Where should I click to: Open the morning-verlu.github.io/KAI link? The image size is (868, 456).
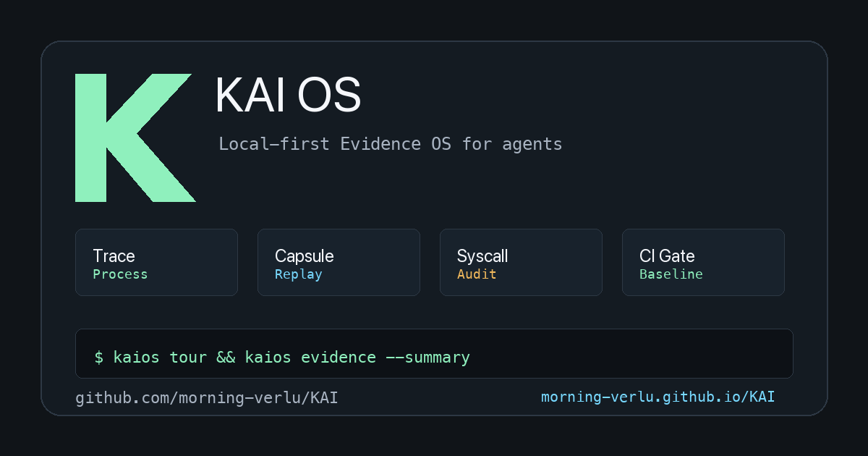pos(658,397)
